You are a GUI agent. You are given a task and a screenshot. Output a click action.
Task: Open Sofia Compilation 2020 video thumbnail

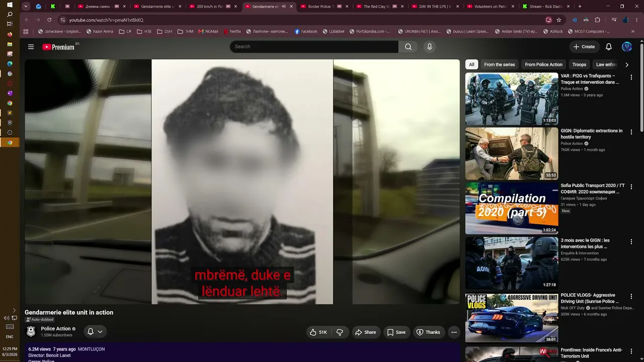pos(512,209)
